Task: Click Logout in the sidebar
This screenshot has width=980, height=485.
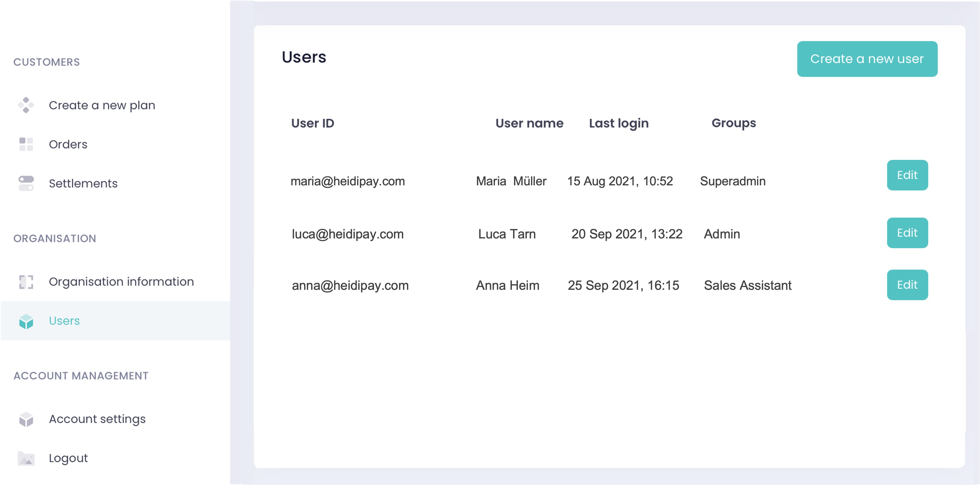Action: pos(68,458)
